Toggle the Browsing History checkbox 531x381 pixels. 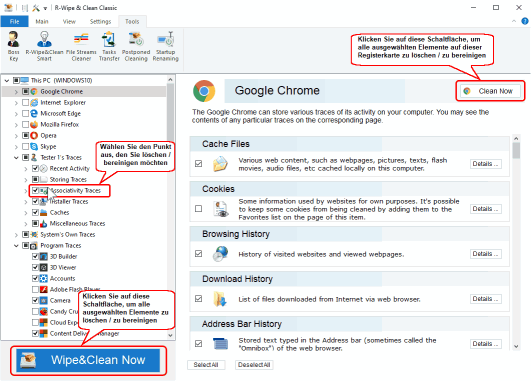coord(198,254)
